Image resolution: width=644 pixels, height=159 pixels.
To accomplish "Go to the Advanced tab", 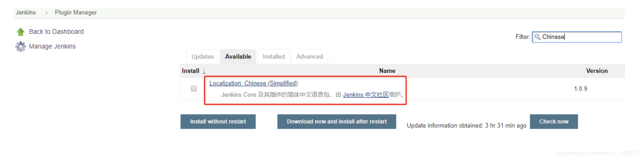I will point(310,57).
